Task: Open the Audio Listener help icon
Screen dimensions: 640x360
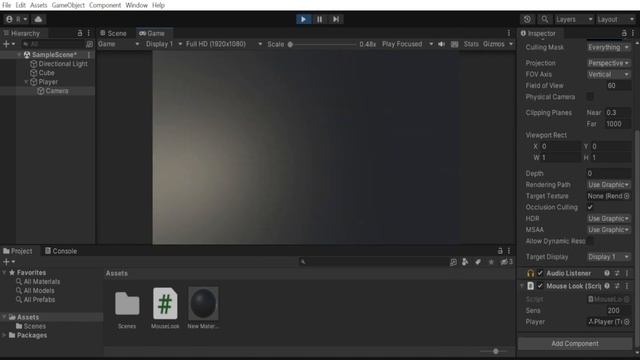Action: [607, 273]
